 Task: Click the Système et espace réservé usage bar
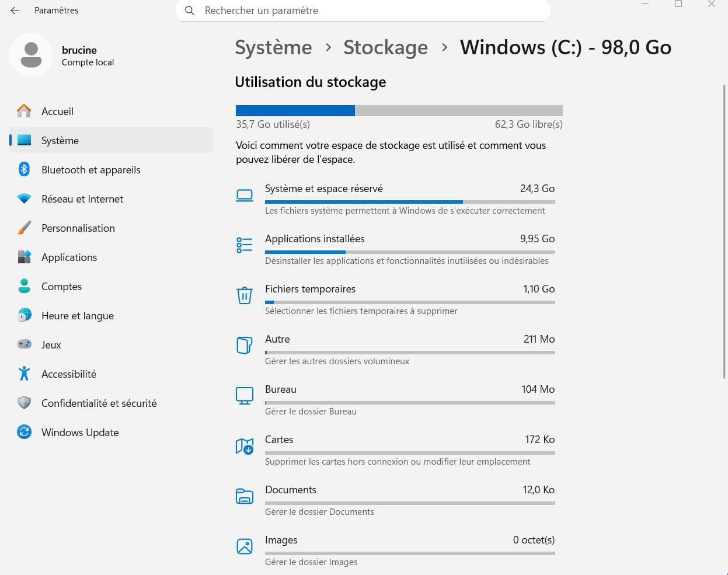pyautogui.click(x=410, y=202)
